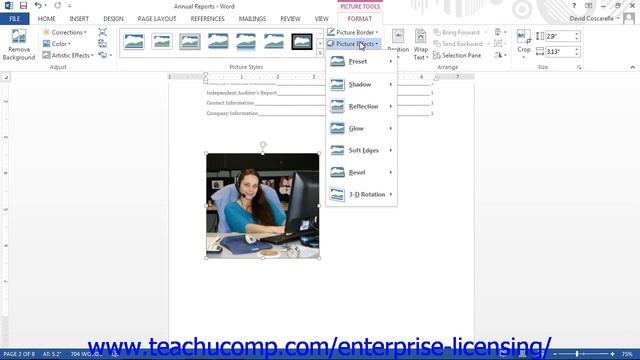Image resolution: width=640 pixels, height=360 pixels.
Task: Switch to the HOME tab
Action: (47, 19)
